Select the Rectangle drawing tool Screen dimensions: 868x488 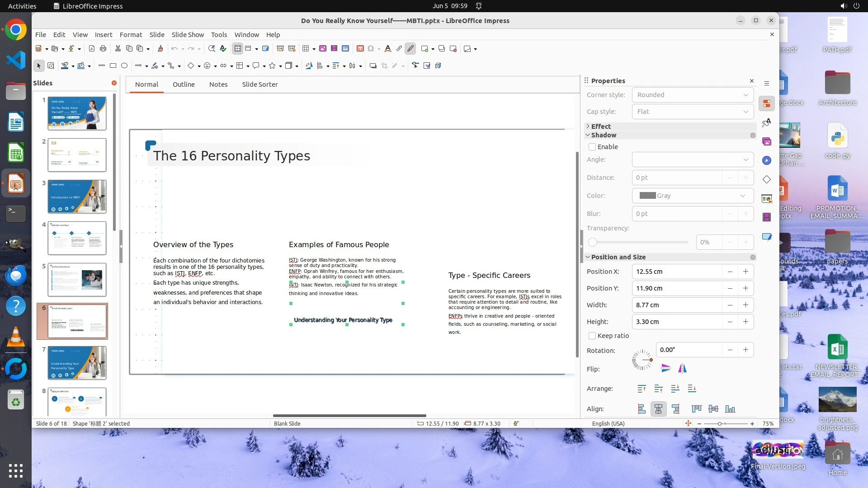113,66
